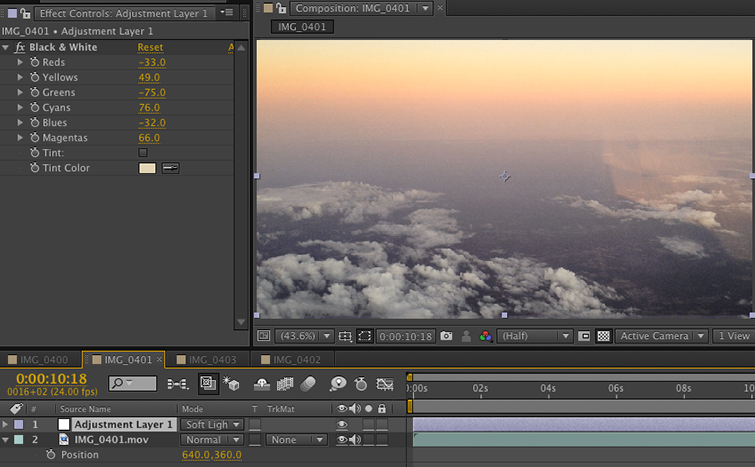Open show channel color icon in viewer
Viewport: 755px width, 467px height.
coord(486,336)
